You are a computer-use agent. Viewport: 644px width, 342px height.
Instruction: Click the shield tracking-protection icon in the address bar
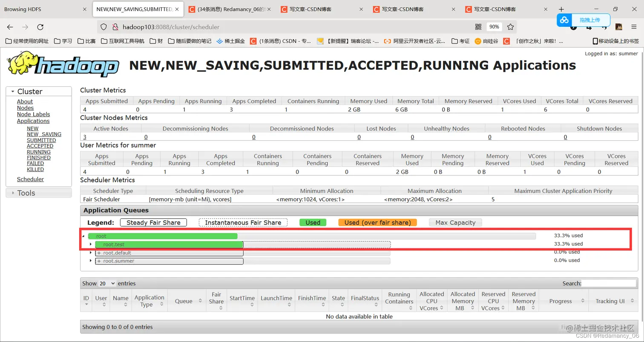pos(103,27)
